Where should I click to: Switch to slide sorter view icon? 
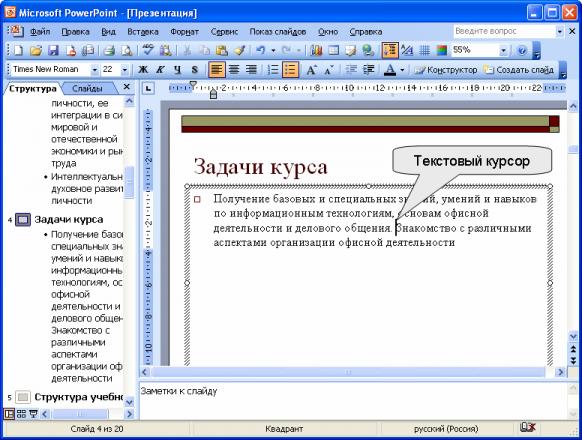pos(22,414)
